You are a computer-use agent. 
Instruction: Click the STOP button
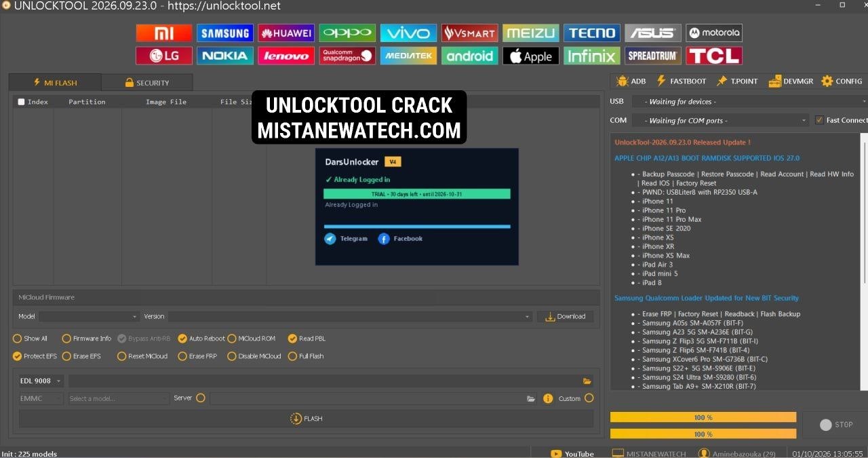click(835, 425)
